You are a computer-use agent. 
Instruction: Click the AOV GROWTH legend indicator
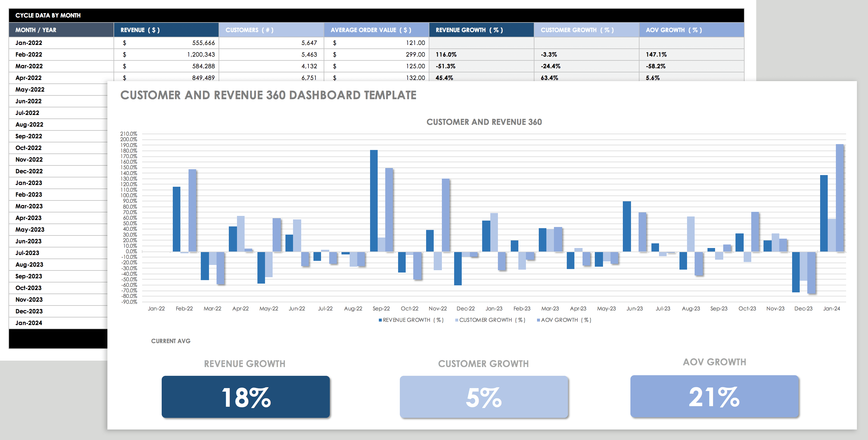539,319
